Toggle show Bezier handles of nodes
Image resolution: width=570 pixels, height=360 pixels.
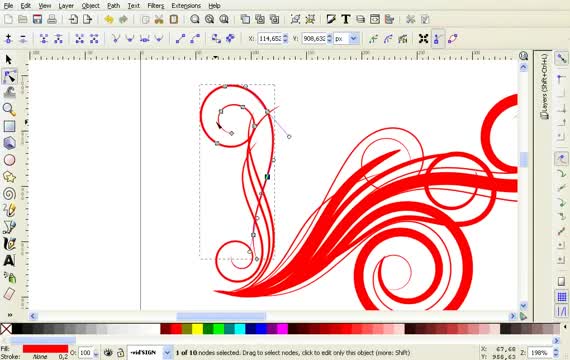438,39
